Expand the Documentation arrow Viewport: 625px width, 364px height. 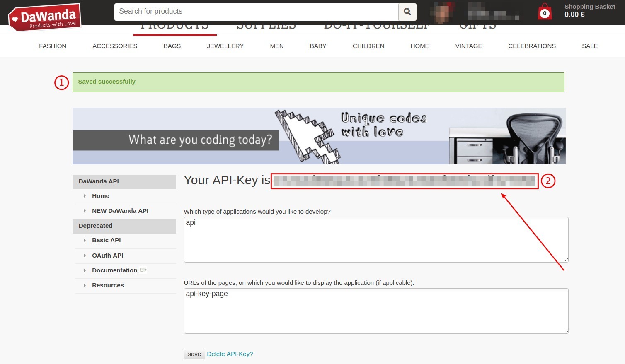coord(85,270)
